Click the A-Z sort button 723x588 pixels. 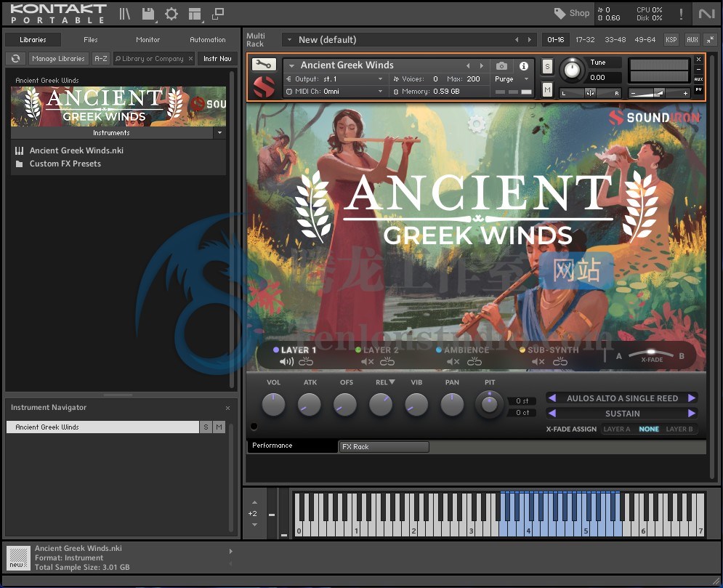[x=101, y=59]
